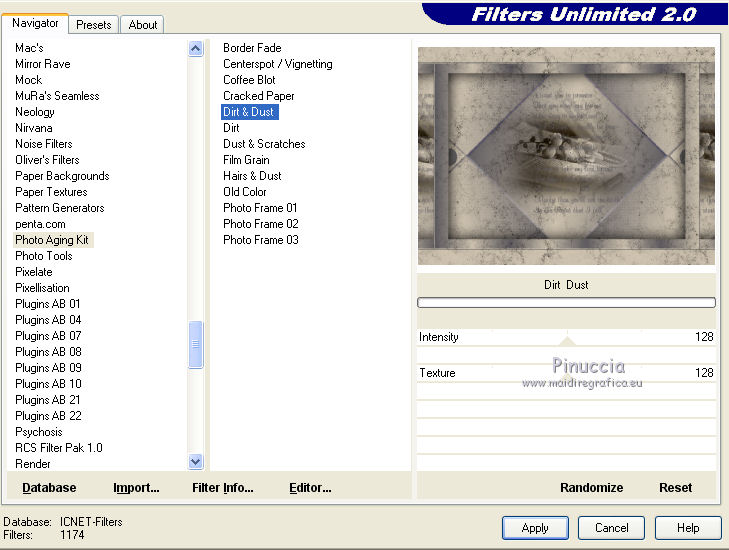Image resolution: width=729 pixels, height=550 pixels.
Task: Open the Editor... button
Action: pos(310,488)
